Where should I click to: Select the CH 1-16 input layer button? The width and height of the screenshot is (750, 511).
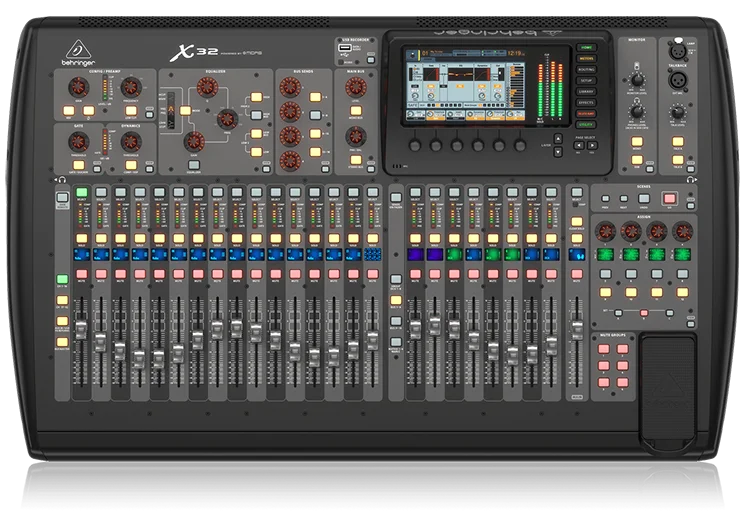click(x=62, y=279)
